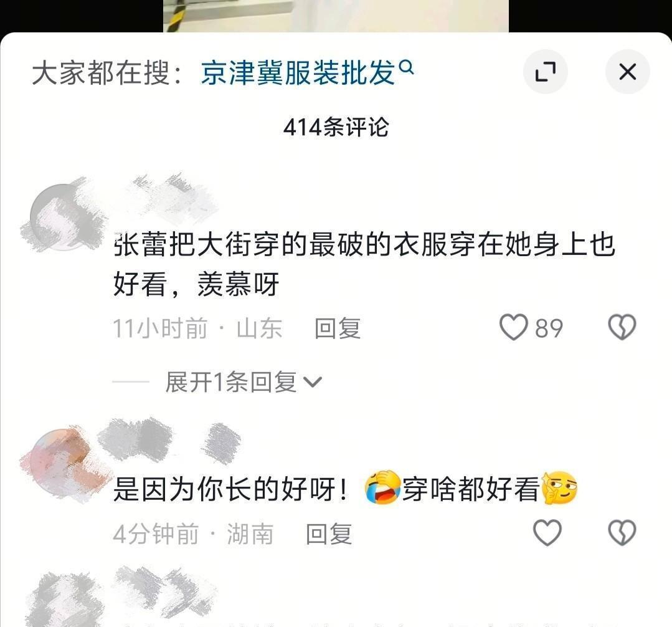The height and width of the screenshot is (627, 672).
Task: Tap the search magnifier beside 京津冀服装批发
Action: click(406, 67)
